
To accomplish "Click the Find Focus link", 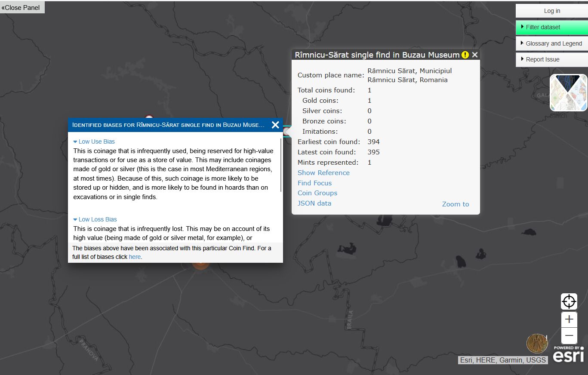I will (314, 183).
